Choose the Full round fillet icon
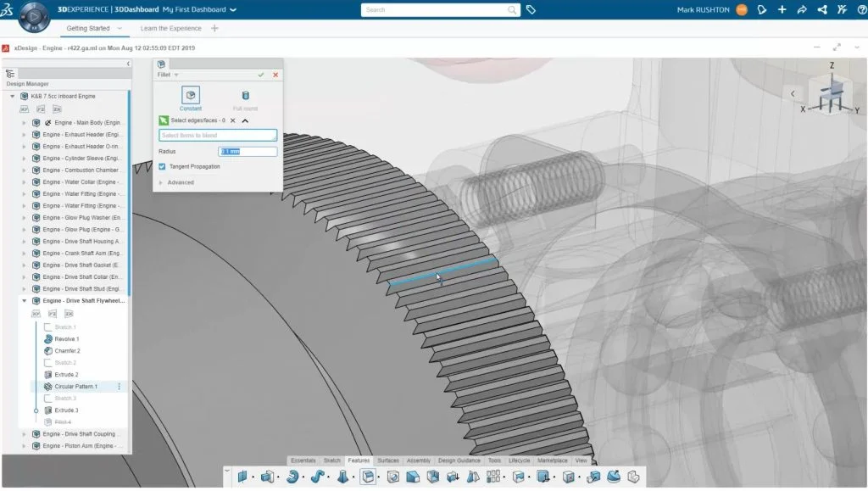 (x=245, y=96)
